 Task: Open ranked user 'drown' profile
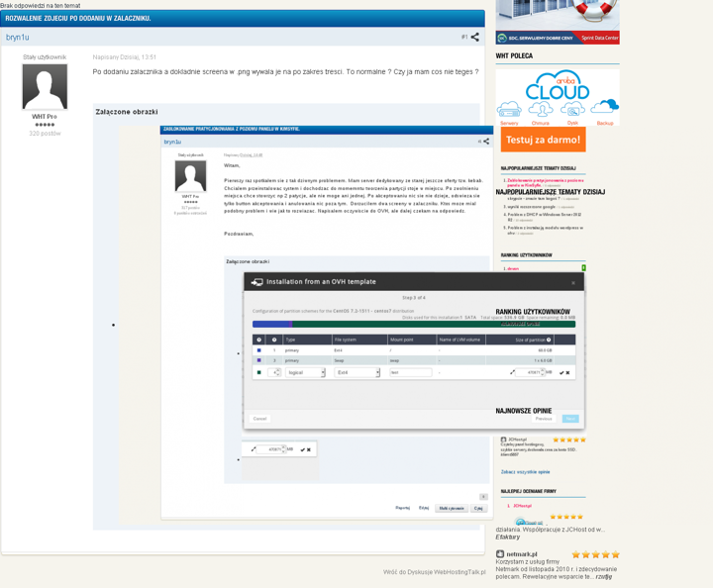pyautogui.click(x=513, y=268)
